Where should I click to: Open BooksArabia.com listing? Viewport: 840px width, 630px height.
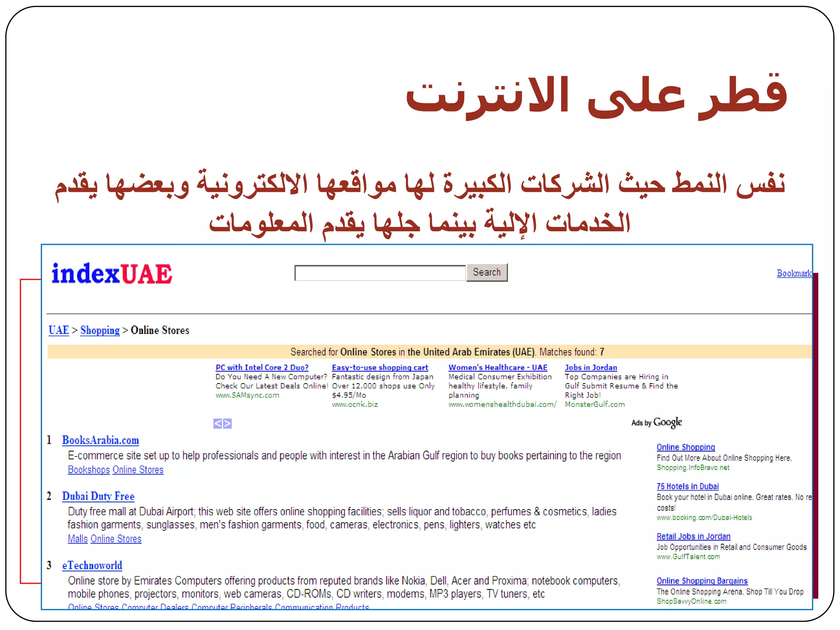pyautogui.click(x=100, y=440)
